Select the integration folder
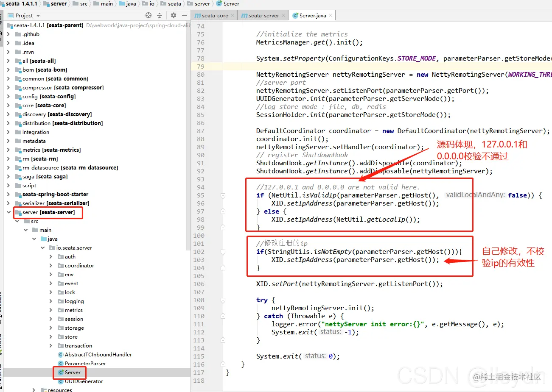 click(36, 132)
